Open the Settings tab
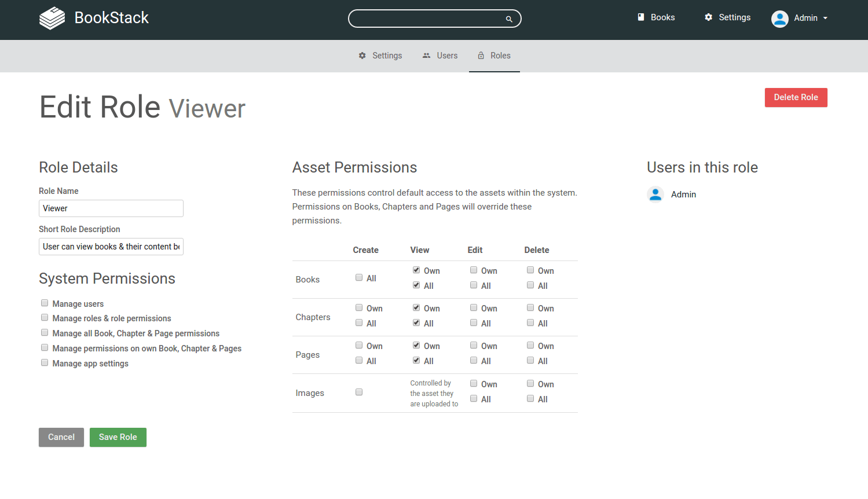 pyautogui.click(x=380, y=56)
